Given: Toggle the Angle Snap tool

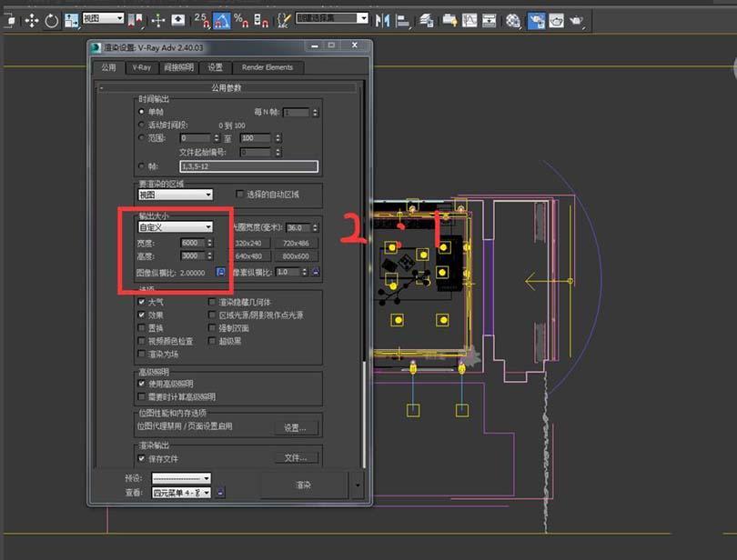Looking at the screenshot, I should pos(221,19).
